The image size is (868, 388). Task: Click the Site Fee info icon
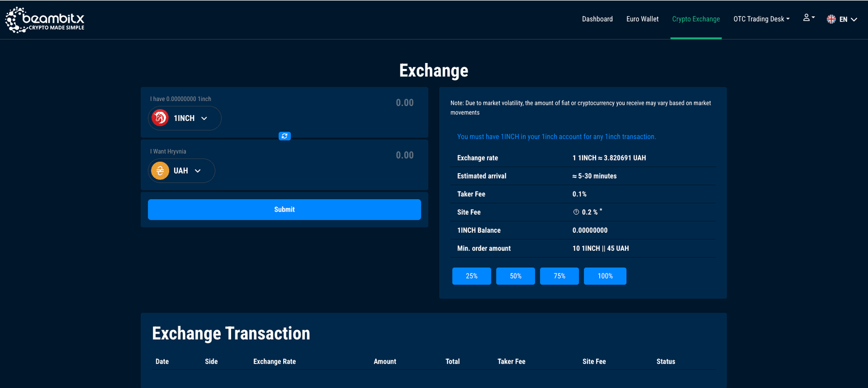coord(576,212)
